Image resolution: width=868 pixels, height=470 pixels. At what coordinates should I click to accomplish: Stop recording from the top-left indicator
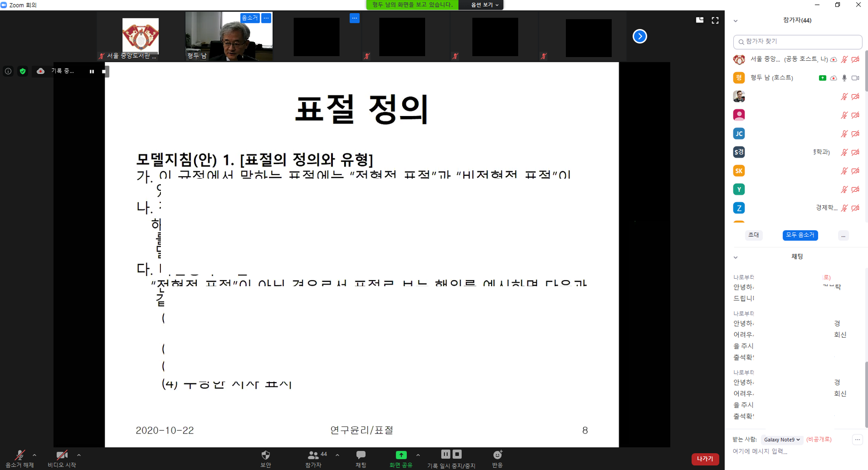coord(104,72)
